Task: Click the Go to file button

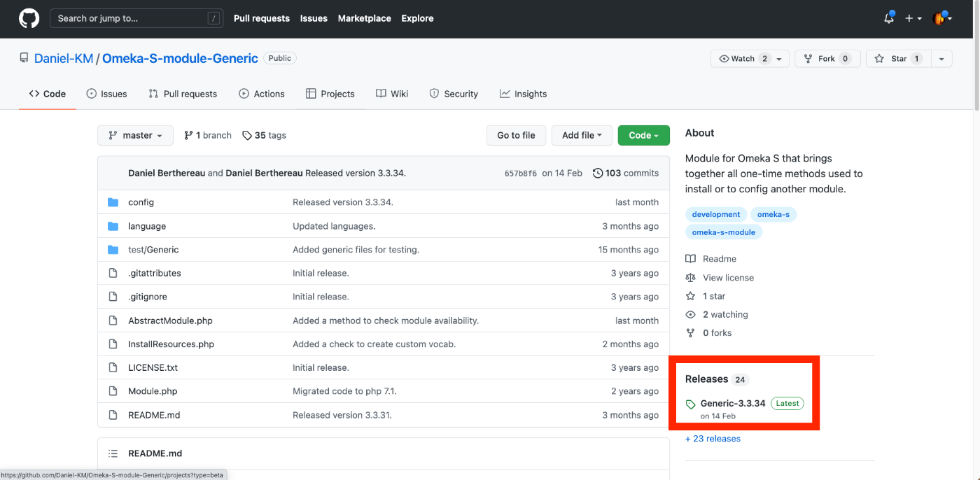Action: click(x=516, y=135)
